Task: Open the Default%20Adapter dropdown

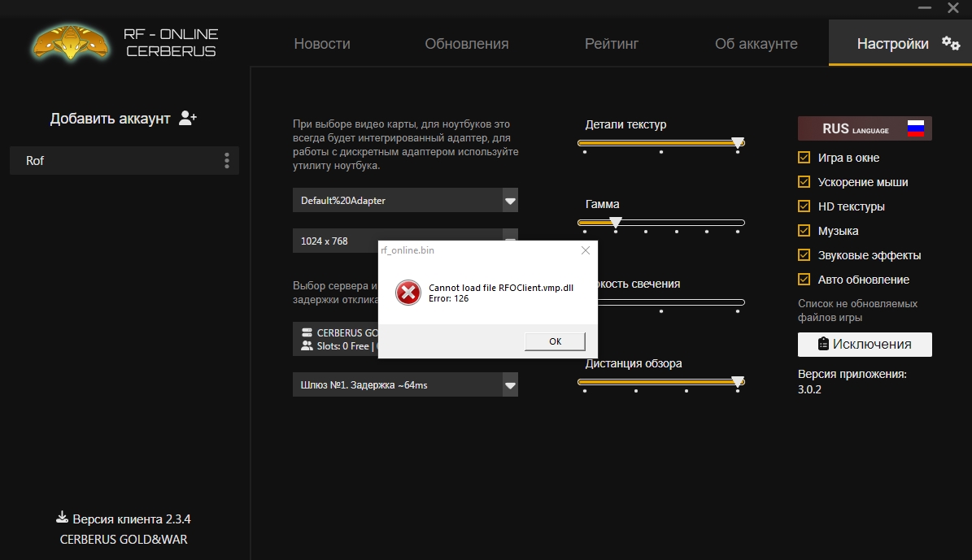Action: [512, 200]
